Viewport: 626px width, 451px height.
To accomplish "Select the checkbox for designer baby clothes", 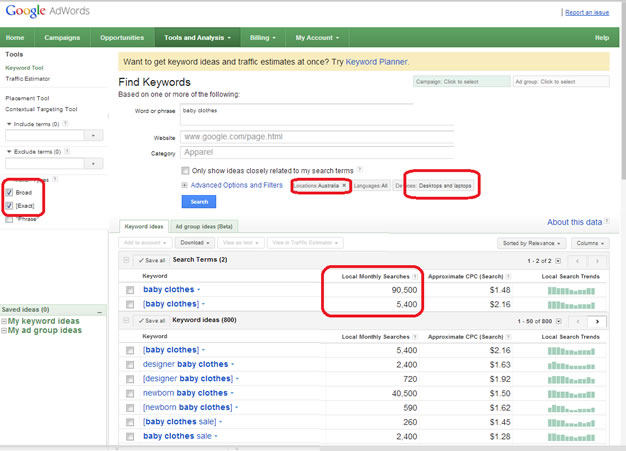I will tap(130, 365).
